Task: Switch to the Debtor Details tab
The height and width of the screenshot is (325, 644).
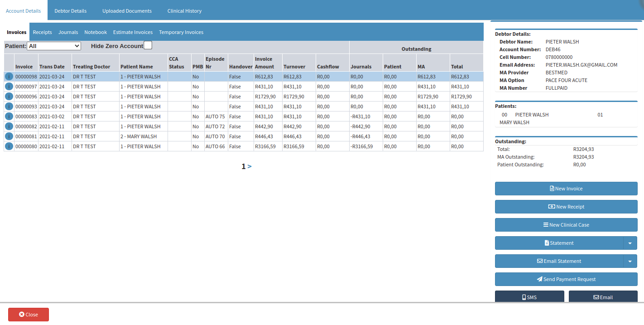Action: pyautogui.click(x=71, y=11)
